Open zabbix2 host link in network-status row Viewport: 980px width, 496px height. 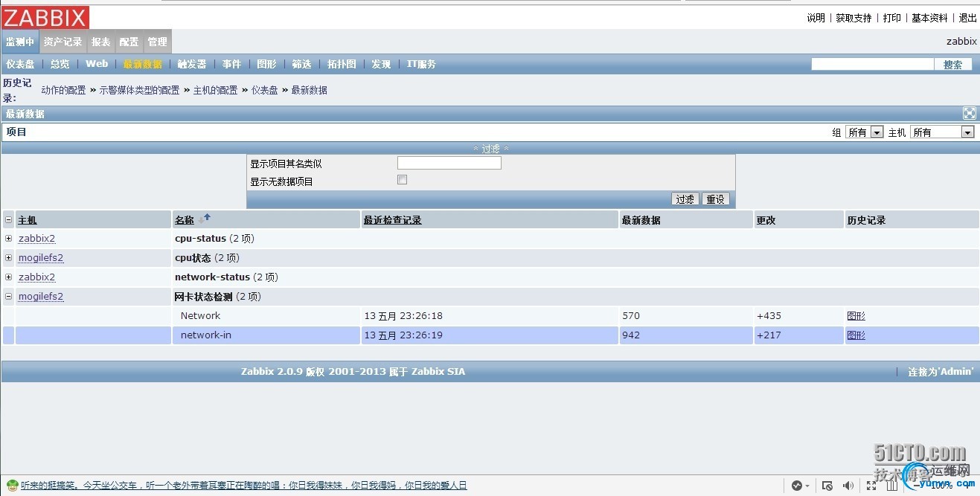pyautogui.click(x=36, y=277)
